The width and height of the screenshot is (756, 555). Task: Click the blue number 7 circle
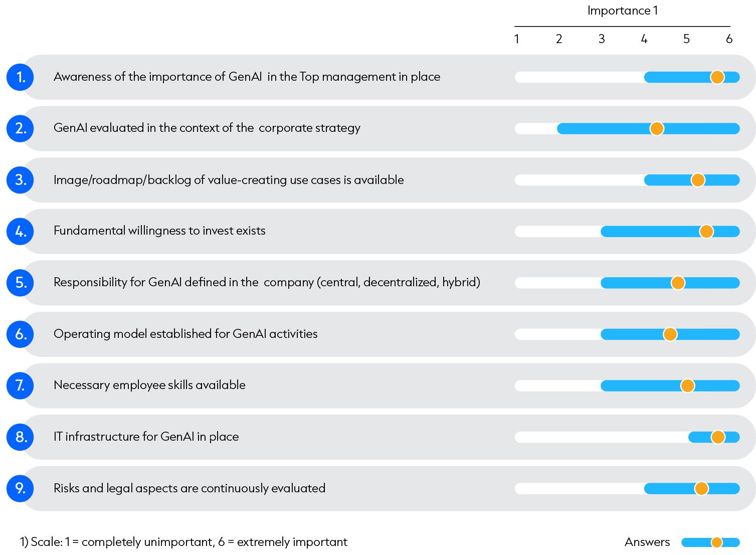coord(20,386)
